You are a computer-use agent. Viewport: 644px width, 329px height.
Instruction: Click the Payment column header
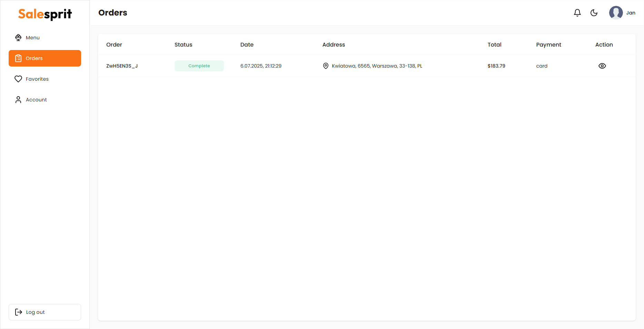[x=549, y=44]
